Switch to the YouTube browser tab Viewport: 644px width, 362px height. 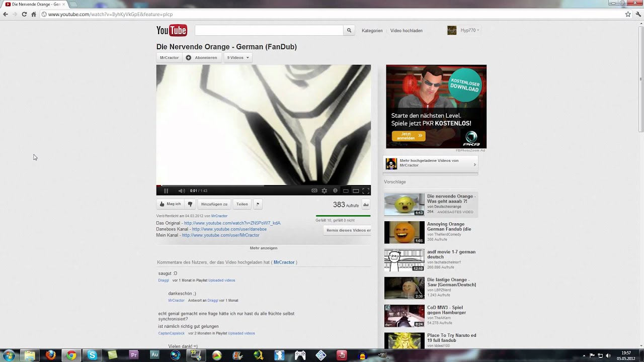pyautogui.click(x=34, y=4)
